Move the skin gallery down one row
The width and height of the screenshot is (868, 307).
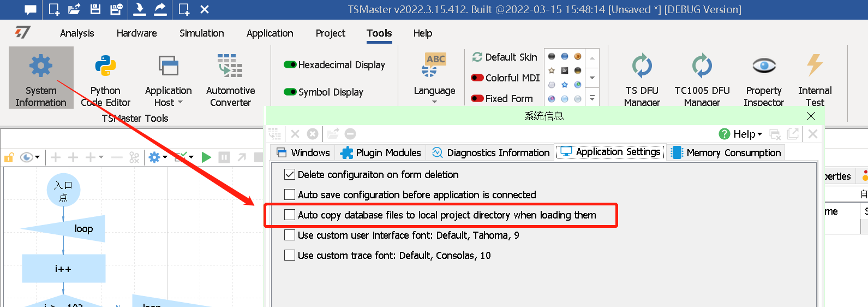[592, 78]
